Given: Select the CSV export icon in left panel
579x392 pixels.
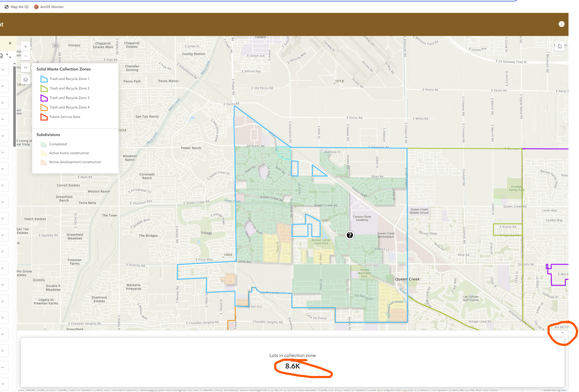Looking at the screenshot, I should click(x=1, y=56).
